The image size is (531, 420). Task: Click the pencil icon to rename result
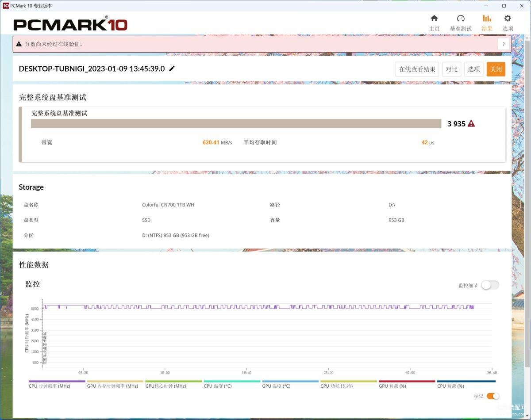pos(172,69)
